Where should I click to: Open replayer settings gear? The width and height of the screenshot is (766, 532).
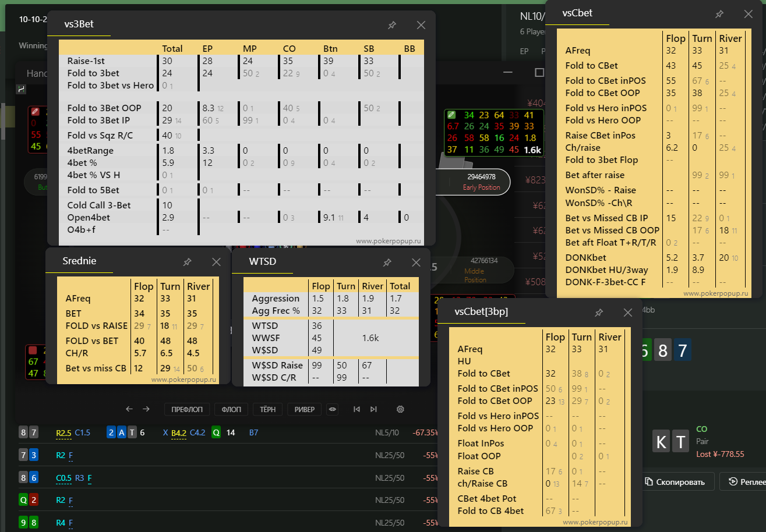point(400,409)
